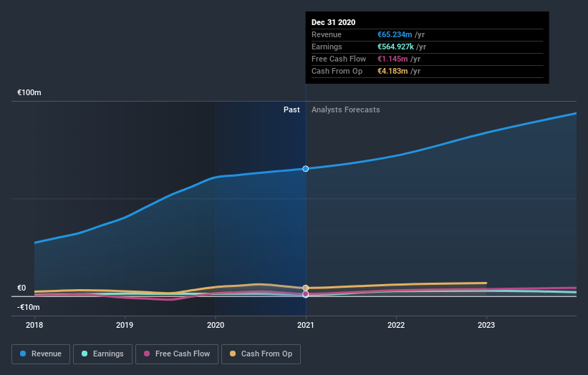Viewport: 588px width, 375px height.
Task: Click the €564.927k earnings value
Action: 395,47
